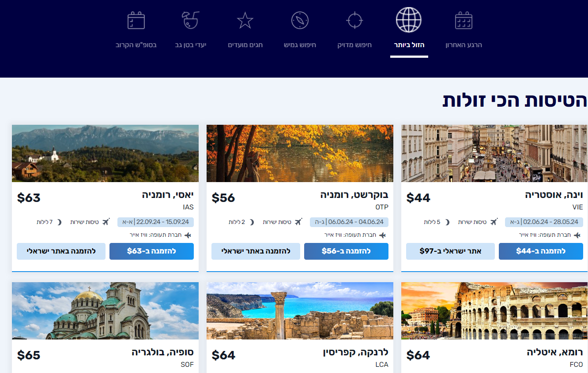Open the Vienna street photo thumbnail

[x=494, y=153]
